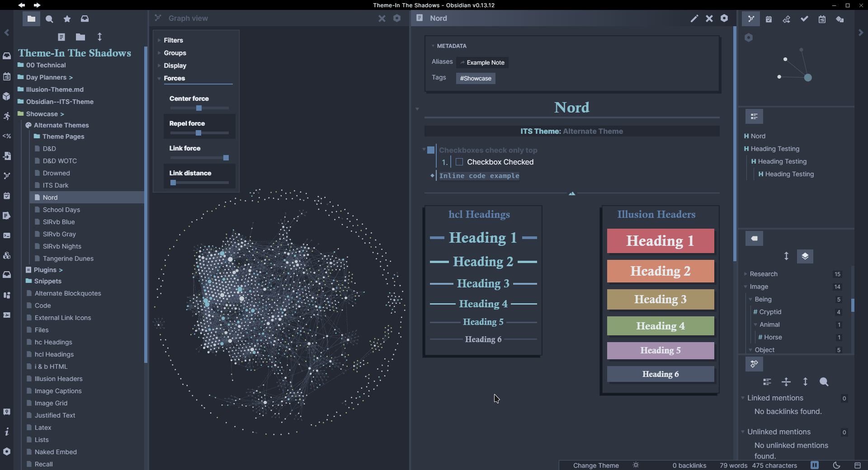This screenshot has height=470, width=868.
Task: Open the checkmark tab in right sidebar
Action: pyautogui.click(x=804, y=19)
